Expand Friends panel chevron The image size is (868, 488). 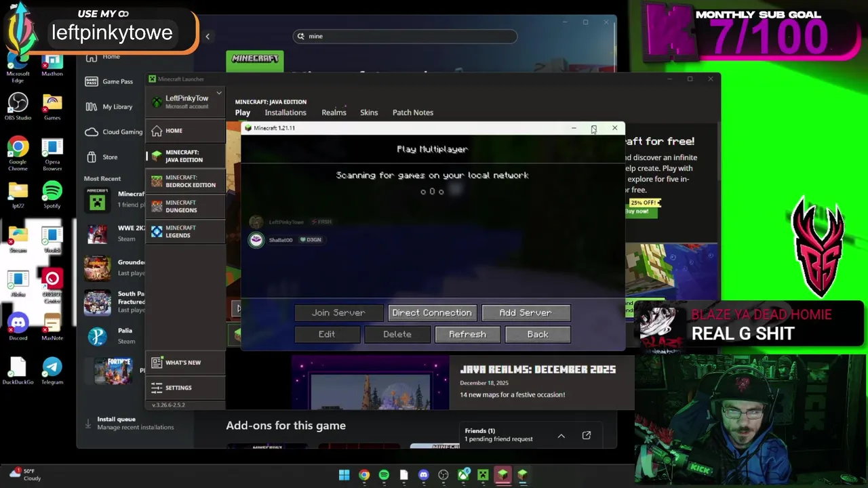point(561,436)
